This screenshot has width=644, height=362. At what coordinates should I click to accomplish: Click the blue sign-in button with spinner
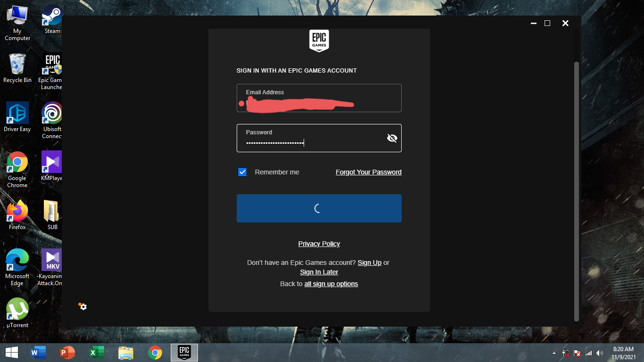[319, 208]
